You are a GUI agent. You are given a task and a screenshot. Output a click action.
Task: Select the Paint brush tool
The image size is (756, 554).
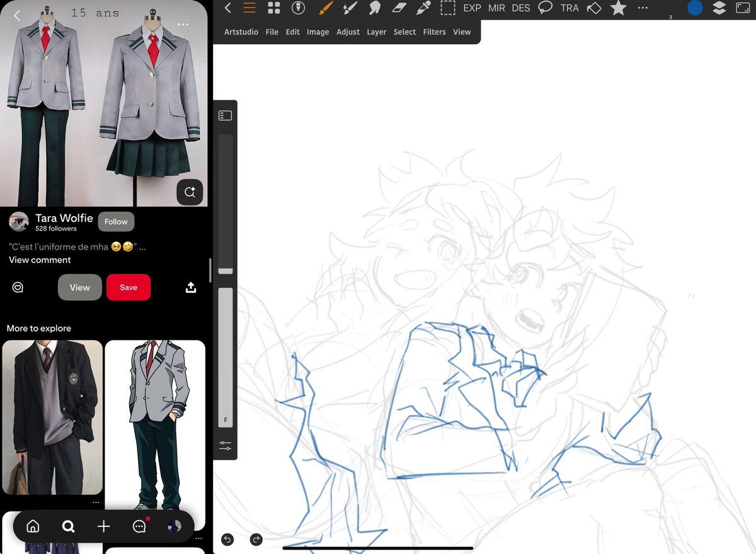(x=325, y=8)
